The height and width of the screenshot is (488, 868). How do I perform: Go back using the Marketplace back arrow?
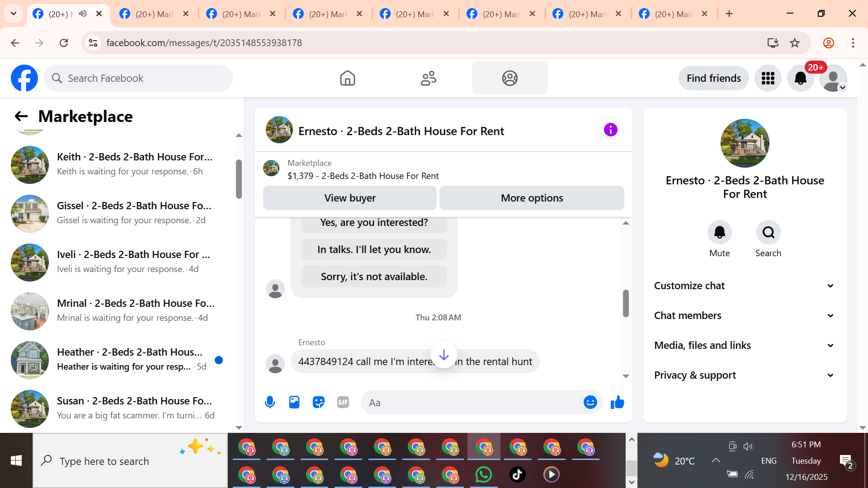pos(21,117)
